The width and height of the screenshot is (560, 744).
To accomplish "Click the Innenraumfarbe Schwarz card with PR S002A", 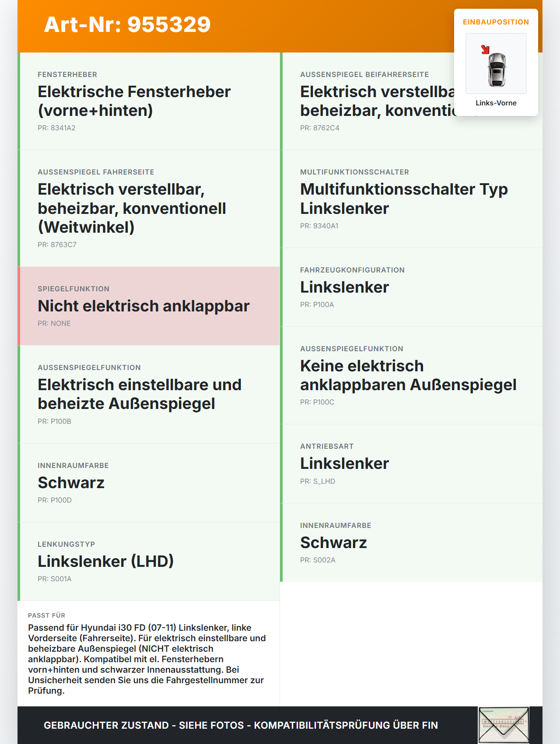I will click(x=411, y=542).
